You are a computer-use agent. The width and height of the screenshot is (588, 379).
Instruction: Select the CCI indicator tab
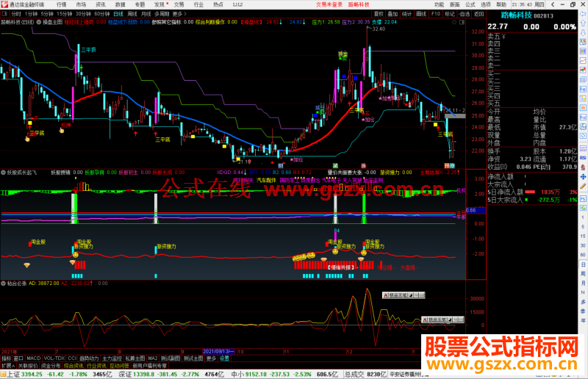[x=72, y=358]
